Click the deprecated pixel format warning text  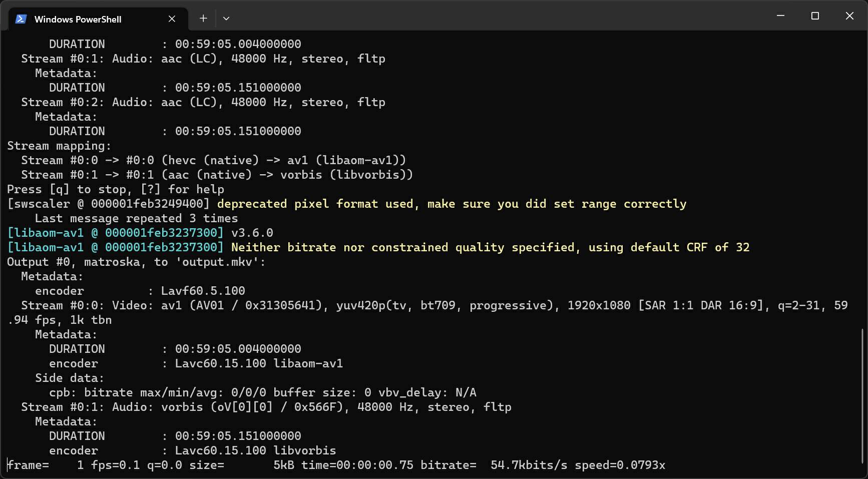(x=451, y=204)
